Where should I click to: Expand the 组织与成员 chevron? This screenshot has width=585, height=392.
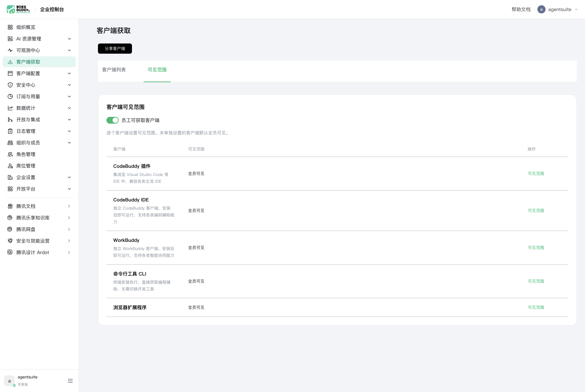click(x=69, y=143)
